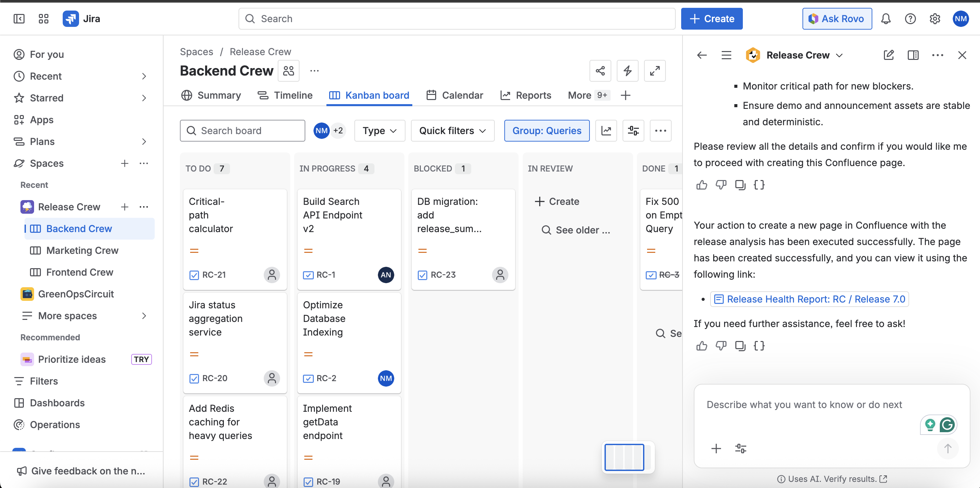Open the notifications bell
This screenshot has height=488, width=980.
[x=886, y=19]
